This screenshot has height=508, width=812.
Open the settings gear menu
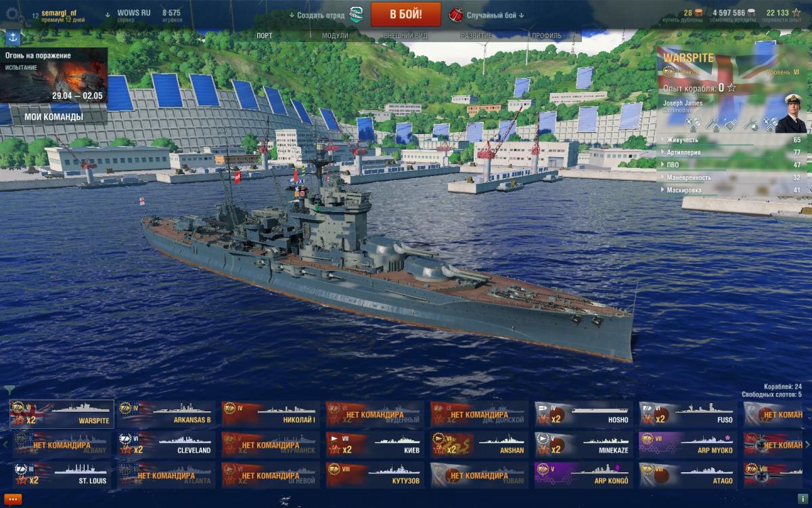[11, 14]
